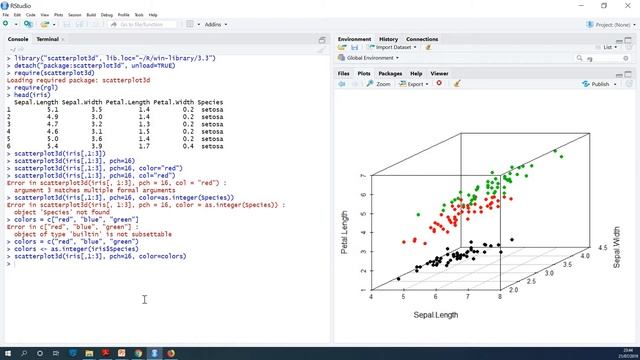Image resolution: width=640 pixels, height=360 pixels.
Task: Click the New File plus icon
Action: [x=6, y=24]
